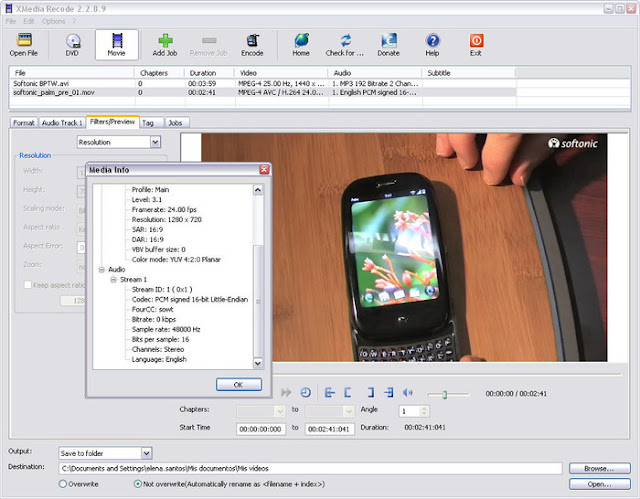Select the Movie toolbar icon
Image resolution: width=640 pixels, height=499 pixels.
(117, 40)
